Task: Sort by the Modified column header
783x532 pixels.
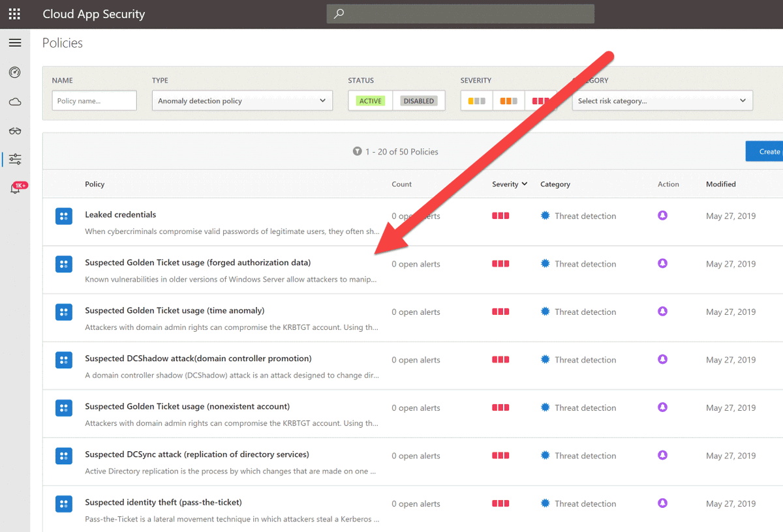Action: (721, 185)
